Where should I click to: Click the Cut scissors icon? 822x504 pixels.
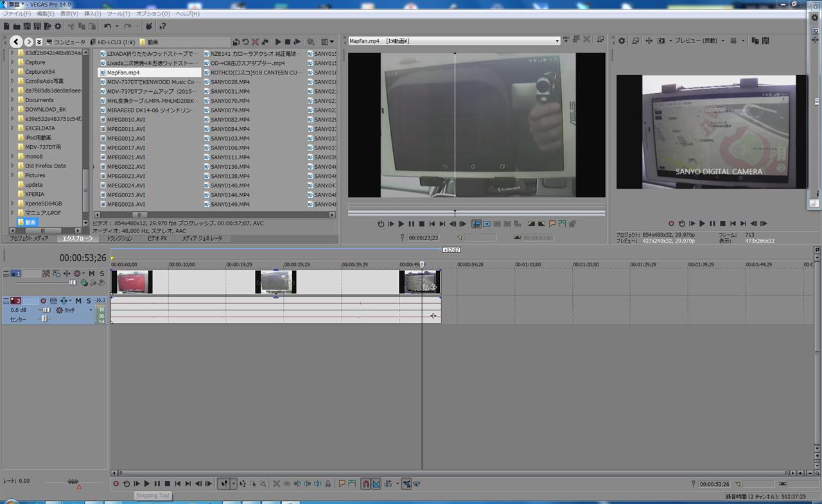pos(72,26)
